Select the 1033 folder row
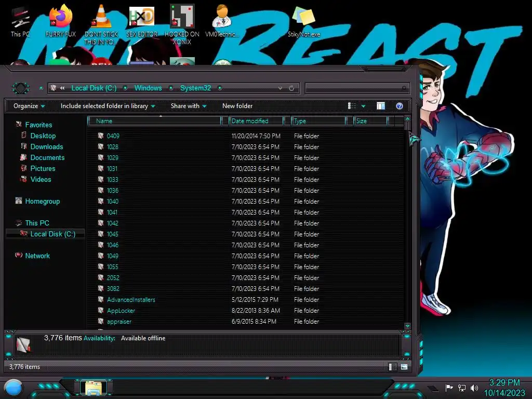Viewport: 532px width, 399px height. [246, 179]
